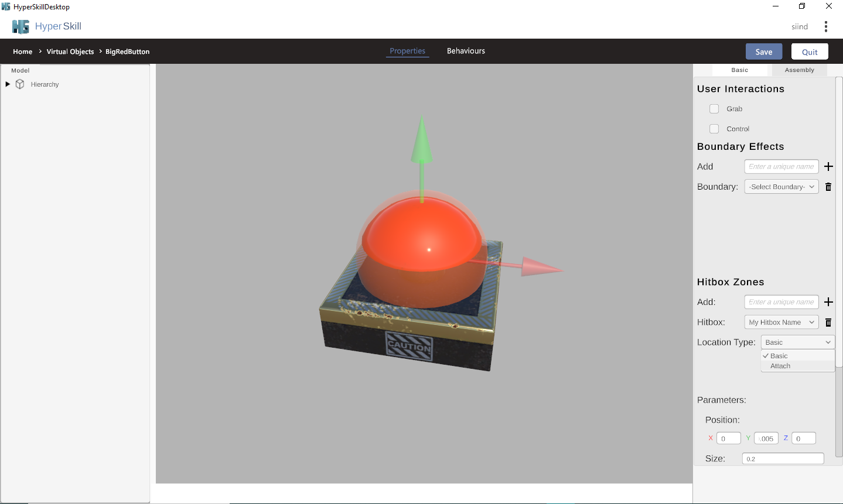Click the HyperSkill logo icon
This screenshot has height=504, width=843.
(21, 26)
